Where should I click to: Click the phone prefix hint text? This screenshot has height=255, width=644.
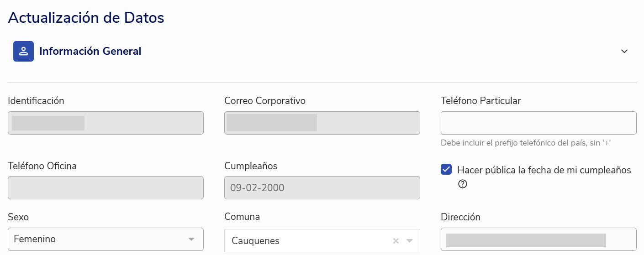tap(526, 143)
